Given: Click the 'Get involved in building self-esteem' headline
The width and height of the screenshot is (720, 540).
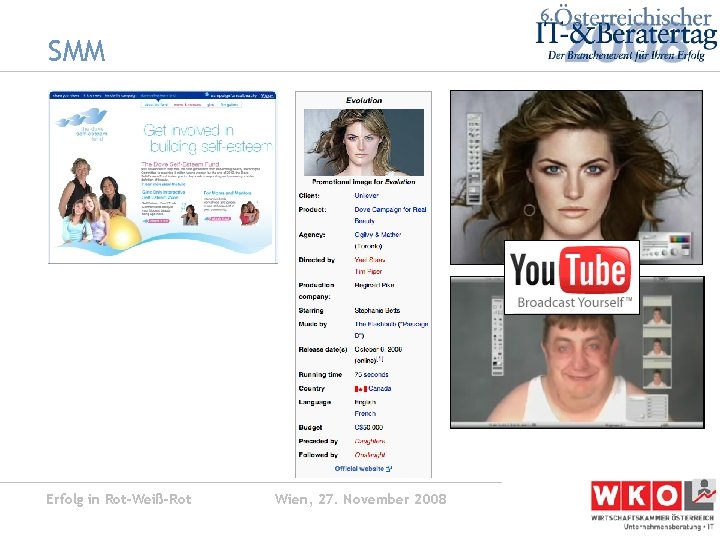Looking at the screenshot, I should click(x=208, y=138).
